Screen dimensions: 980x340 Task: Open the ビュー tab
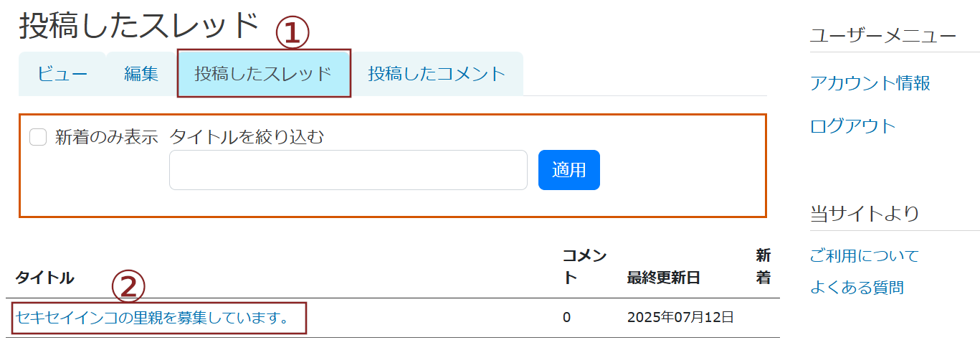coord(62,73)
